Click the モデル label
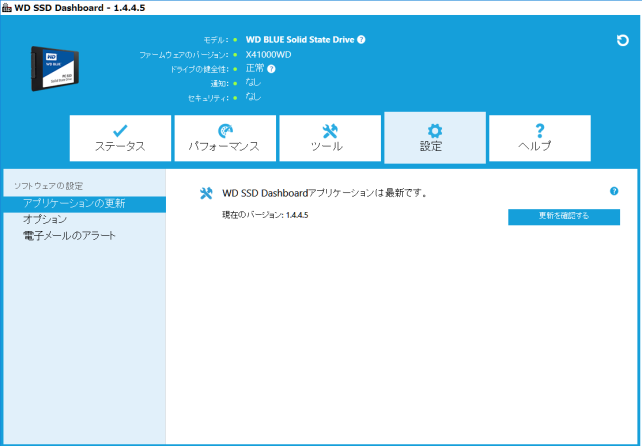The image size is (642, 446). click(x=216, y=40)
